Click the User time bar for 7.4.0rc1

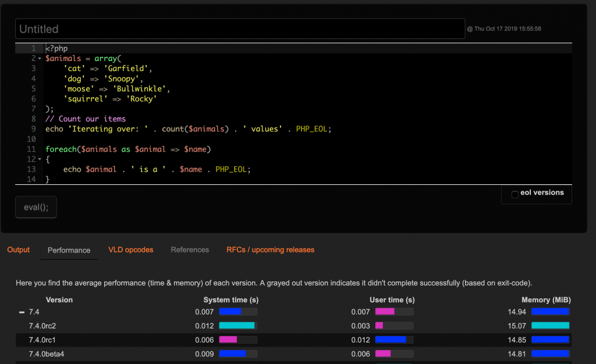(x=394, y=340)
